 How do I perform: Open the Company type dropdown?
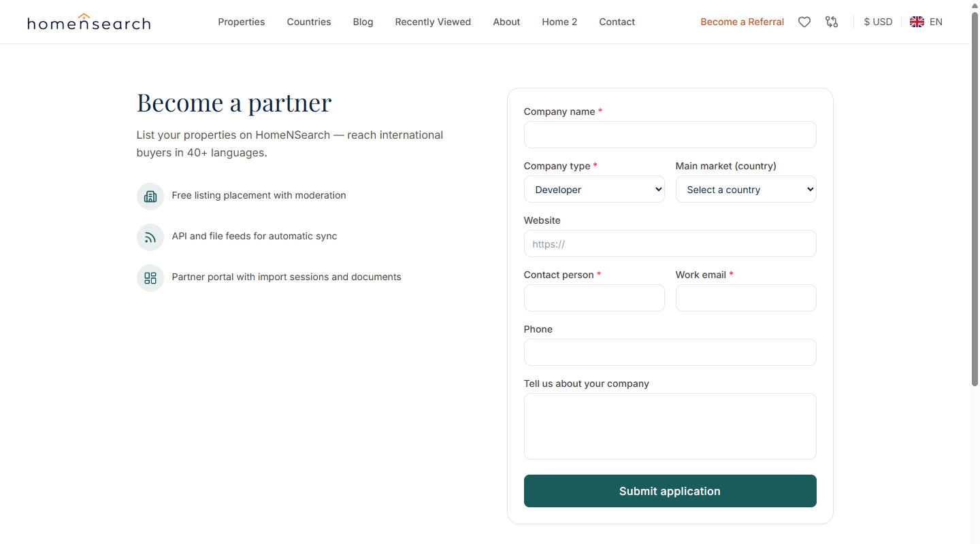pyautogui.click(x=594, y=189)
